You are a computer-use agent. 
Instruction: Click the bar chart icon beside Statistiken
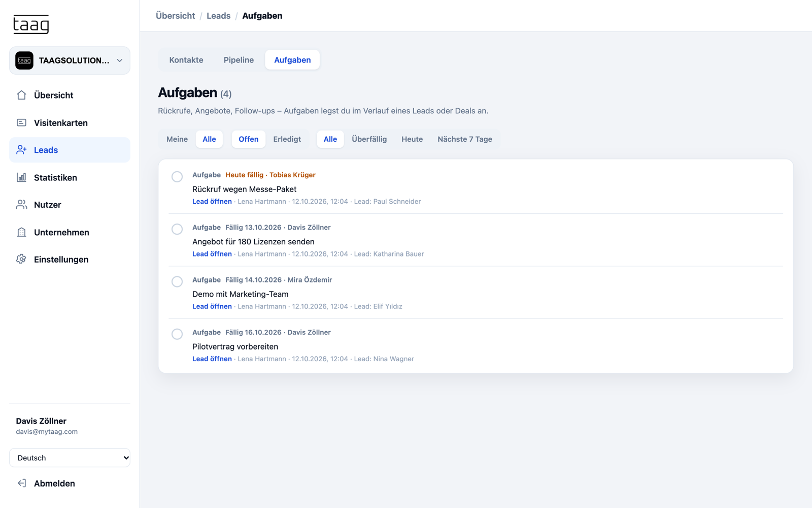[21, 177]
